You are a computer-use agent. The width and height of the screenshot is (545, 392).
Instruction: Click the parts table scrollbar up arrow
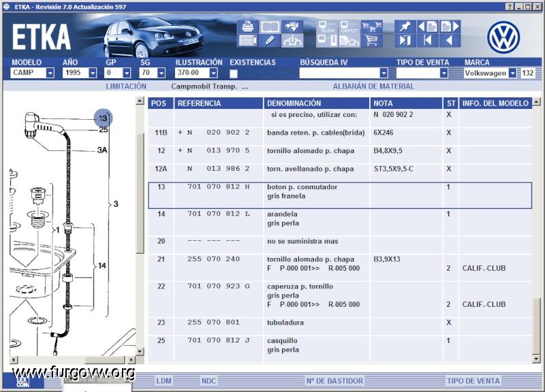(536, 101)
